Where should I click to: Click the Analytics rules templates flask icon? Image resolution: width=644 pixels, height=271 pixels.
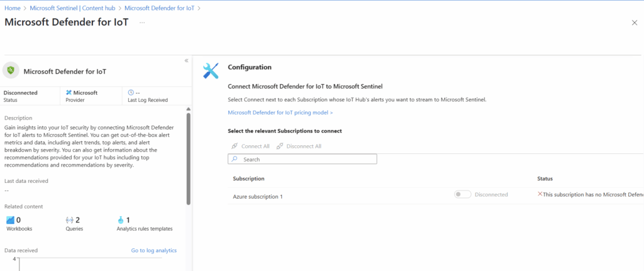[120, 220]
